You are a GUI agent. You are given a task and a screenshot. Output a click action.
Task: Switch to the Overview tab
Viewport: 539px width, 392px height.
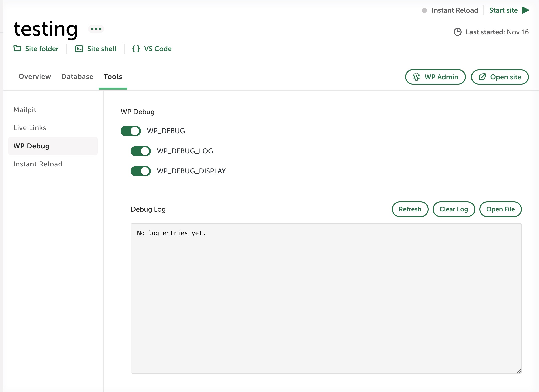click(x=35, y=76)
